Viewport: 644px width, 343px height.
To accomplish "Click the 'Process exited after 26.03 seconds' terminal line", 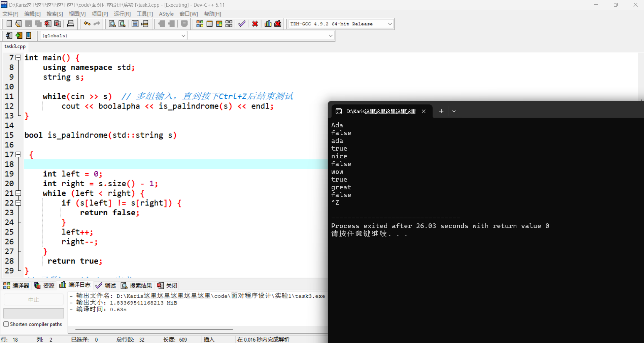I will click(x=440, y=226).
